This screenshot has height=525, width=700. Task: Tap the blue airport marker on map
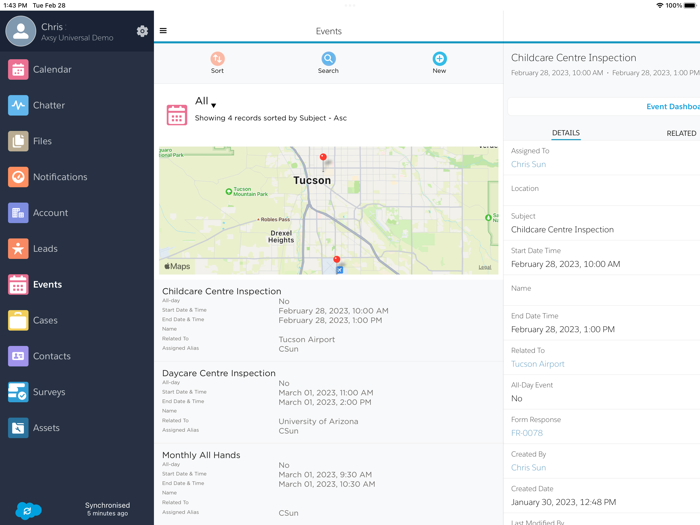point(340,270)
